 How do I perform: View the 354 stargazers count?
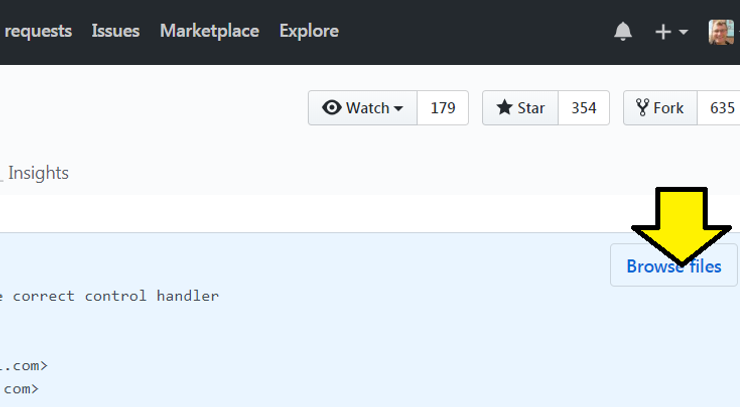coord(584,108)
